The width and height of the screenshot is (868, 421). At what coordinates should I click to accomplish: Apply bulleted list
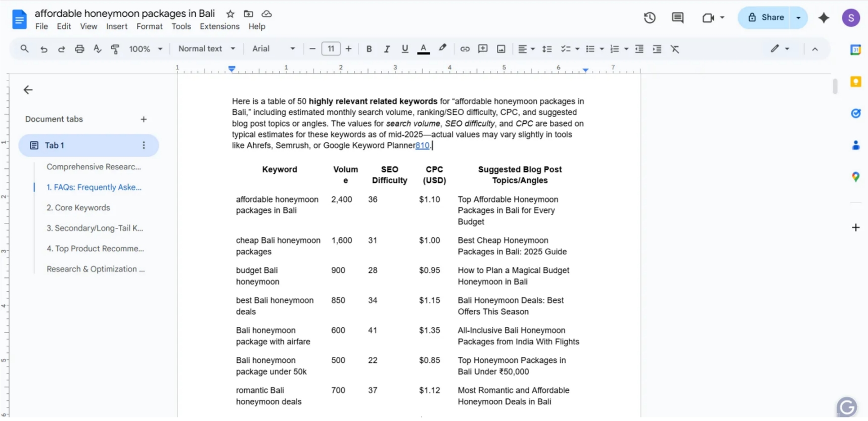[590, 49]
